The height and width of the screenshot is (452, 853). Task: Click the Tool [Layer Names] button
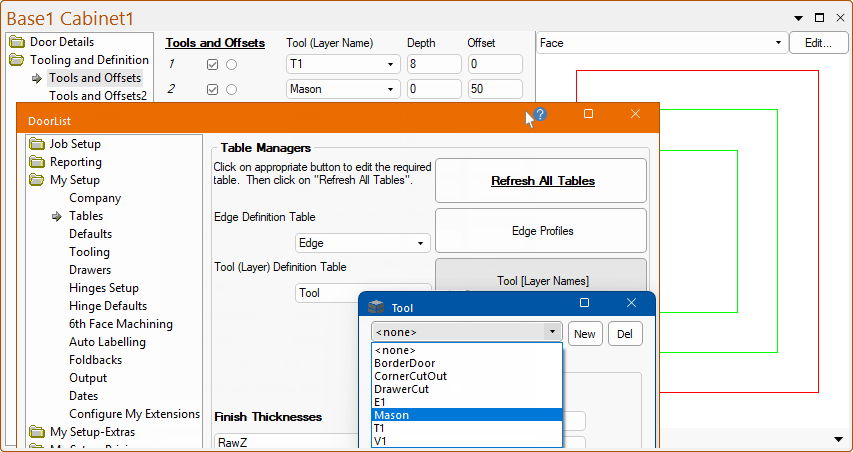[x=541, y=275]
